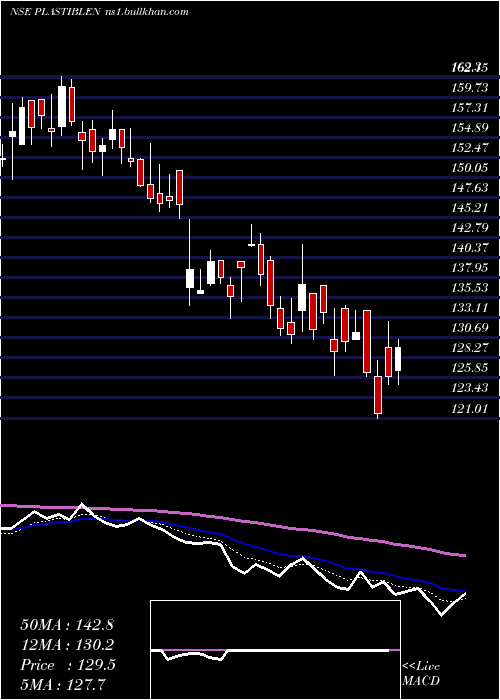Select the 121.01 price axis label

tap(470, 407)
